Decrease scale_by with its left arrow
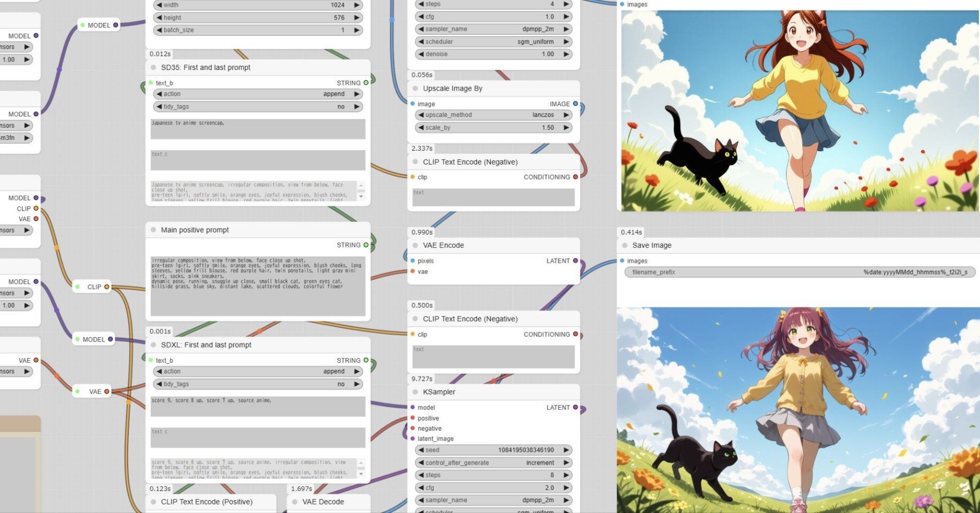The width and height of the screenshot is (980, 513). (x=421, y=128)
